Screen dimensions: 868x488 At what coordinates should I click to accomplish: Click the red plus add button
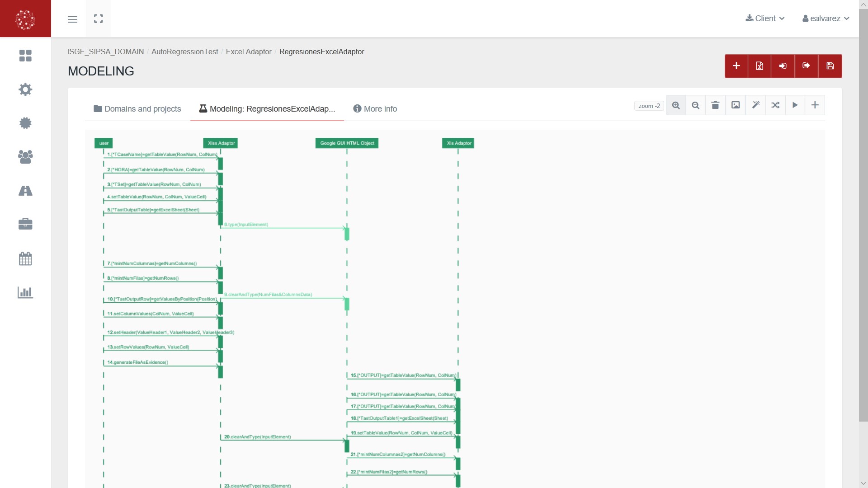tap(736, 66)
